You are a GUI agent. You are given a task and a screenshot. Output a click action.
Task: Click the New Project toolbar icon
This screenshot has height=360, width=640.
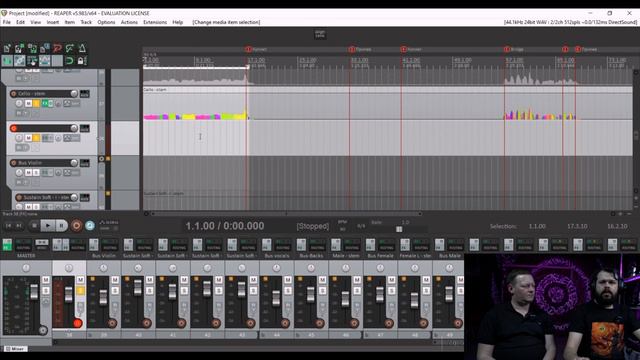point(7,49)
